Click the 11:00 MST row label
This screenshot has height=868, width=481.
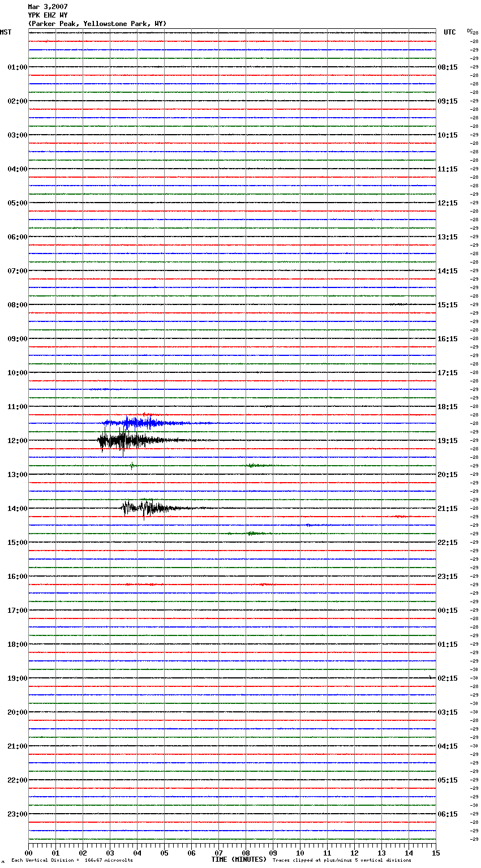coord(17,407)
